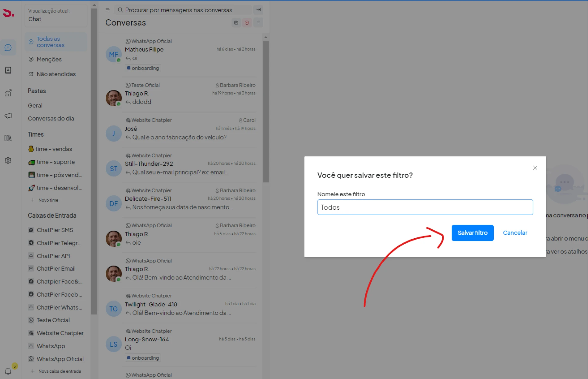Click the notifications bell icon

click(8, 371)
